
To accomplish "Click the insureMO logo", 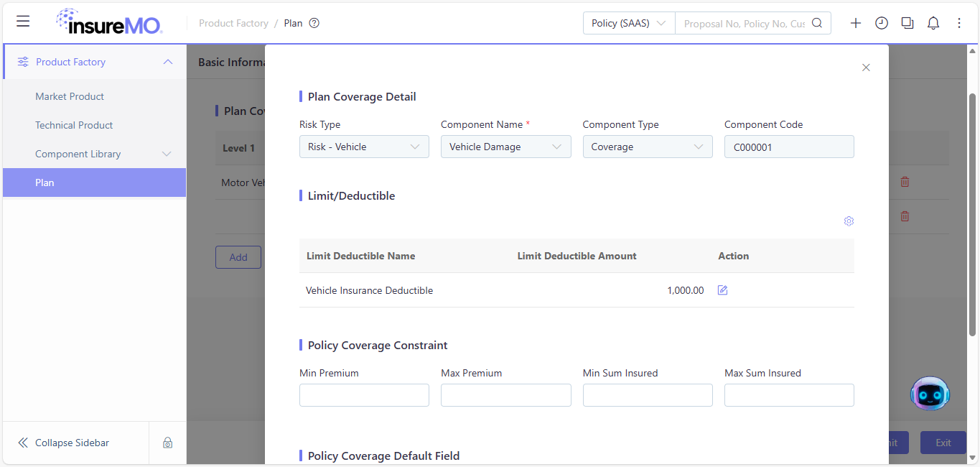I will (109, 22).
